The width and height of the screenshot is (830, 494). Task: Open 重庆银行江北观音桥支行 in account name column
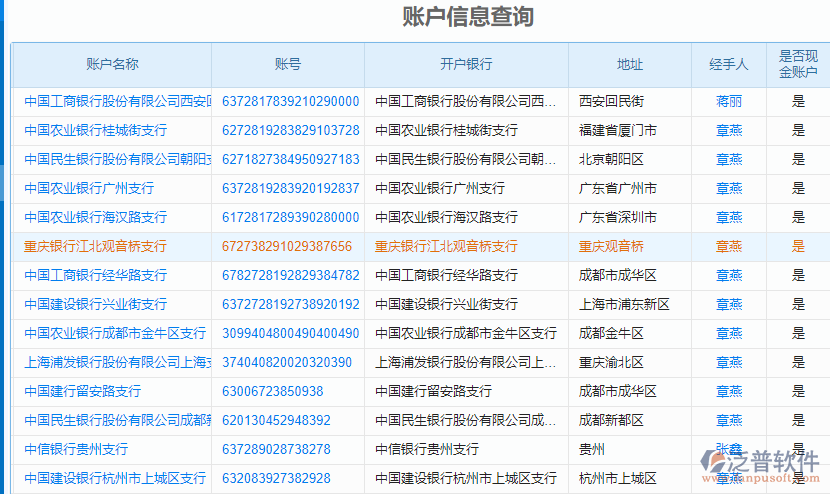[95, 246]
